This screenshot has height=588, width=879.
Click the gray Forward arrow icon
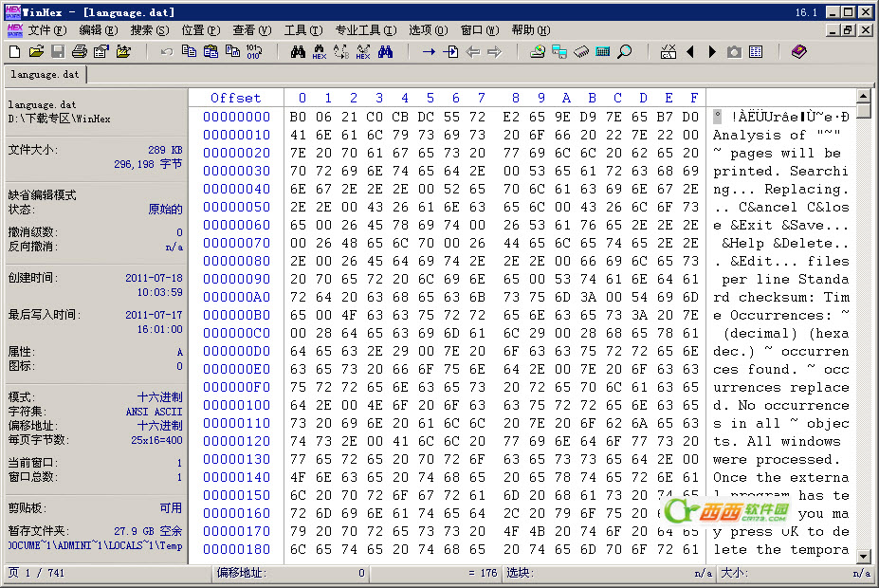pos(494,52)
